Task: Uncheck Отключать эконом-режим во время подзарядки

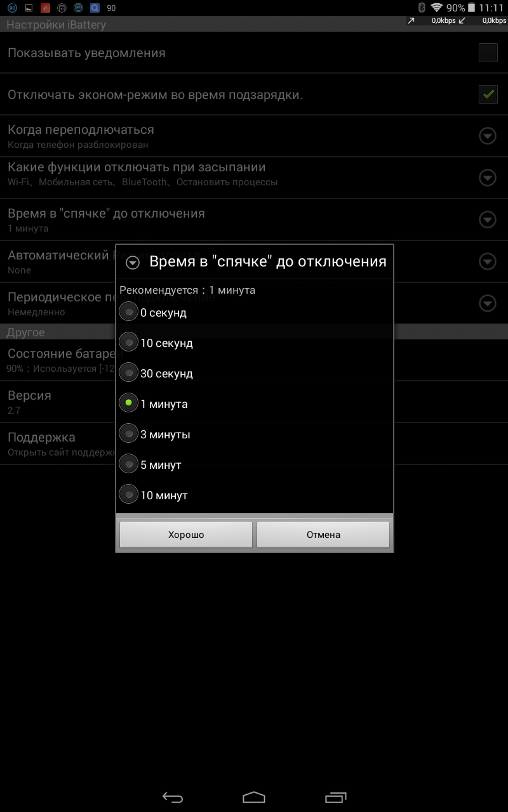Action: tap(488, 95)
